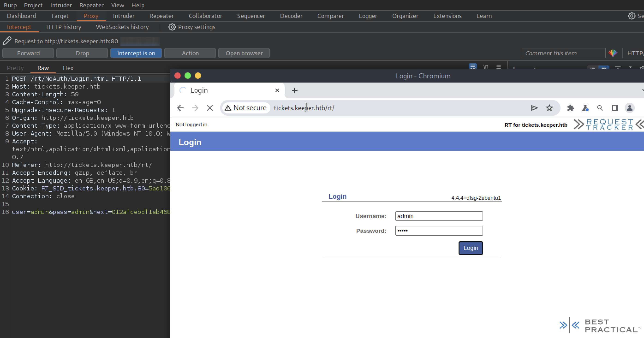Switch to the Target tab

click(x=60, y=16)
